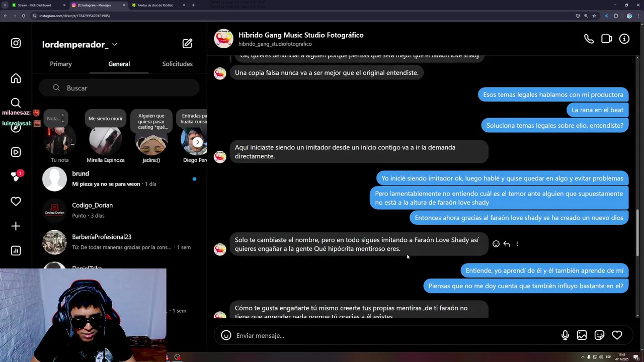Image resolution: width=644 pixels, height=362 pixels.
Task: Select the 'Una copia falsa nunca' message
Action: [x=327, y=73]
